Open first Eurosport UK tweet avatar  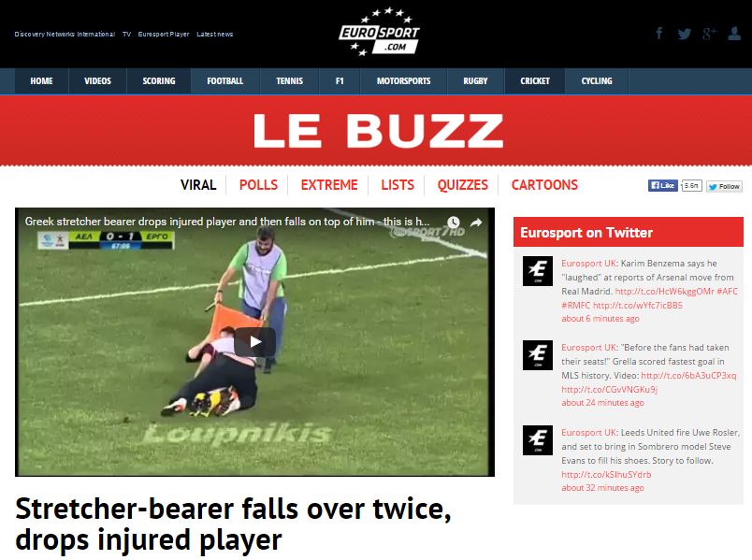pyautogui.click(x=538, y=271)
